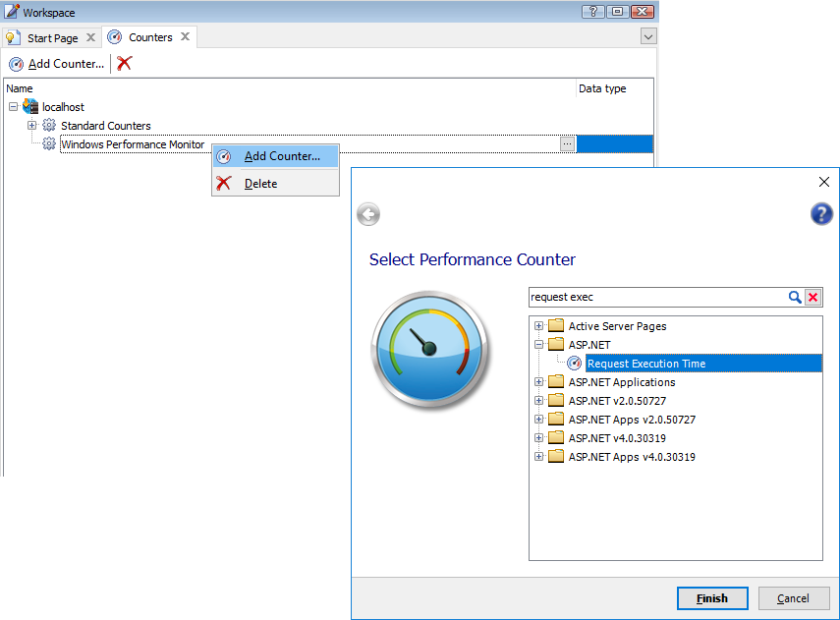Collapse the localhost tree node
This screenshot has width=840, height=620.
point(14,107)
